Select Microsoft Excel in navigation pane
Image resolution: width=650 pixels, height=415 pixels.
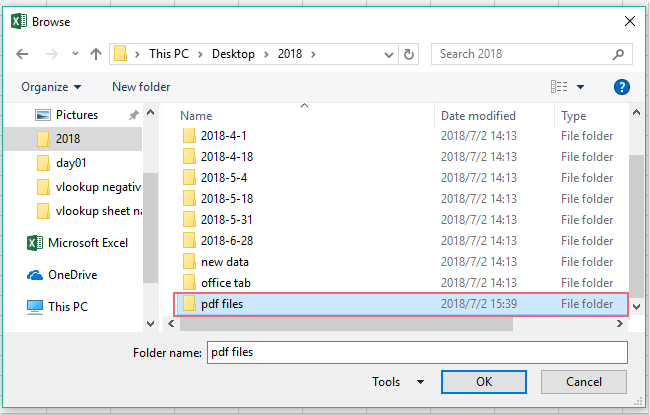tap(88, 242)
